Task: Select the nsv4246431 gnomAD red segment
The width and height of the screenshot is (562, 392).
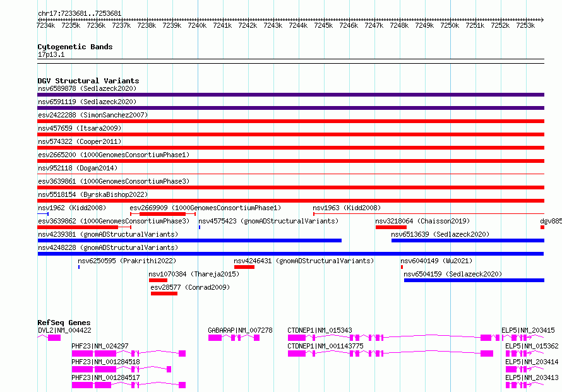Action: click(244, 267)
